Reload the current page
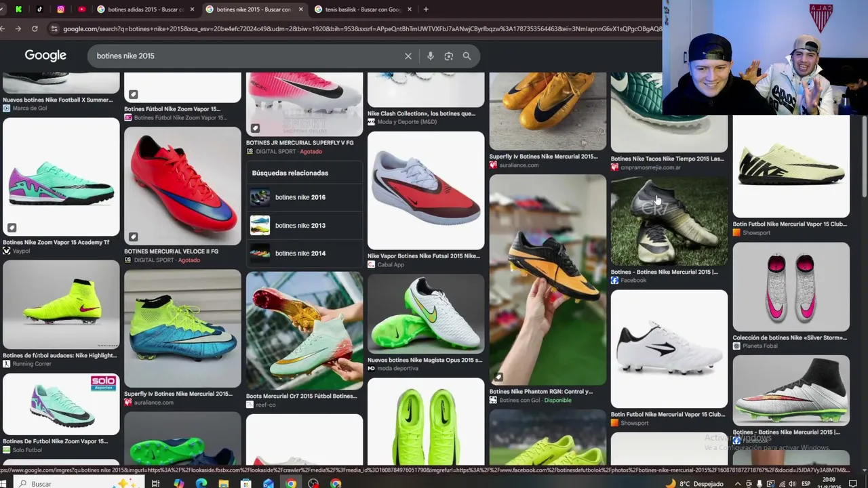Image resolution: width=868 pixels, height=488 pixels. (35, 28)
